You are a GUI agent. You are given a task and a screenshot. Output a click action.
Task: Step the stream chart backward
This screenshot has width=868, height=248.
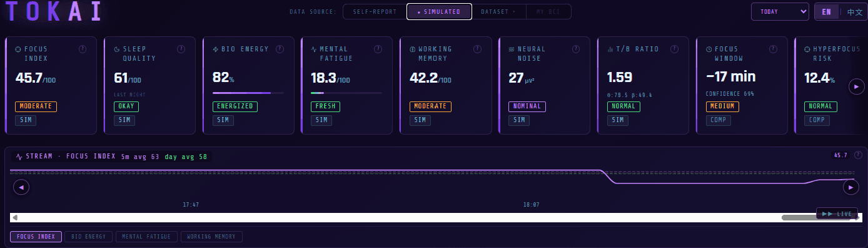21,187
